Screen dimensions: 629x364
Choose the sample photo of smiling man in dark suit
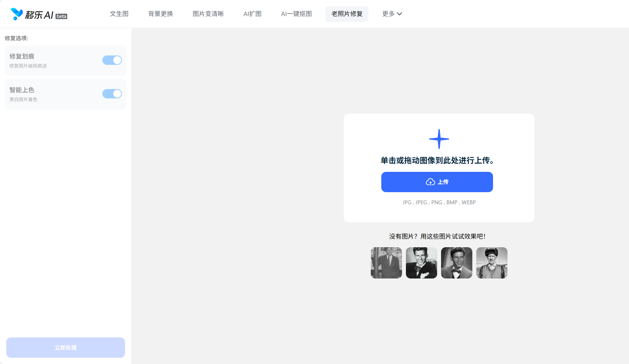pos(422,263)
